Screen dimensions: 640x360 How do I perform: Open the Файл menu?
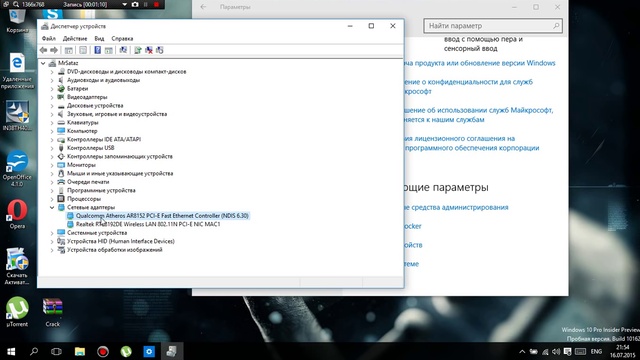(x=49, y=38)
